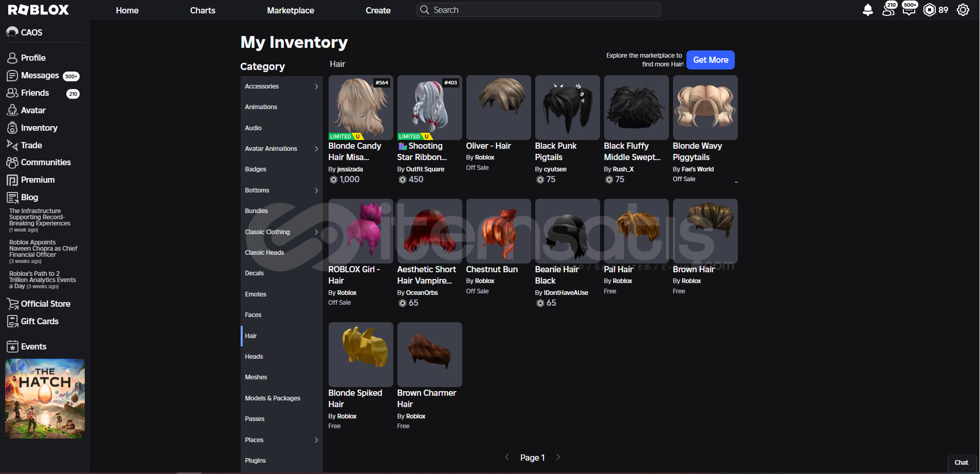Open the Blonde Wavy Piggytails thumbnail
Viewport: 980px width, 474px height.
[x=705, y=108]
